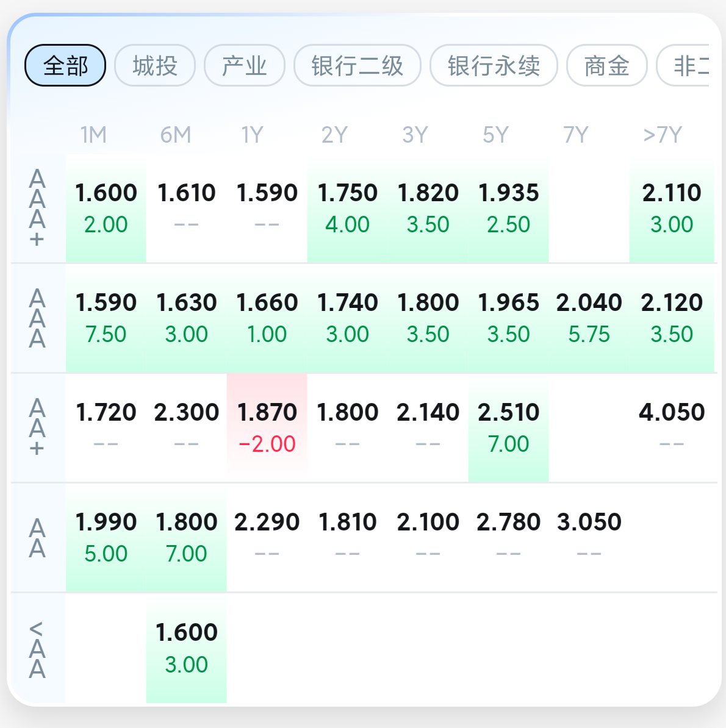
Task: Open the AAA+ >7Y cell 2.110
Action: pos(672,209)
